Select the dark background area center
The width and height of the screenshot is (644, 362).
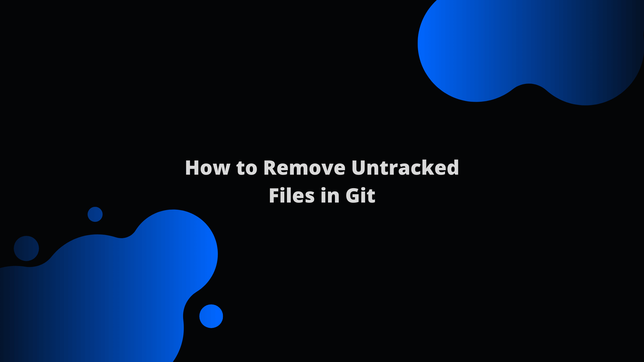322,181
